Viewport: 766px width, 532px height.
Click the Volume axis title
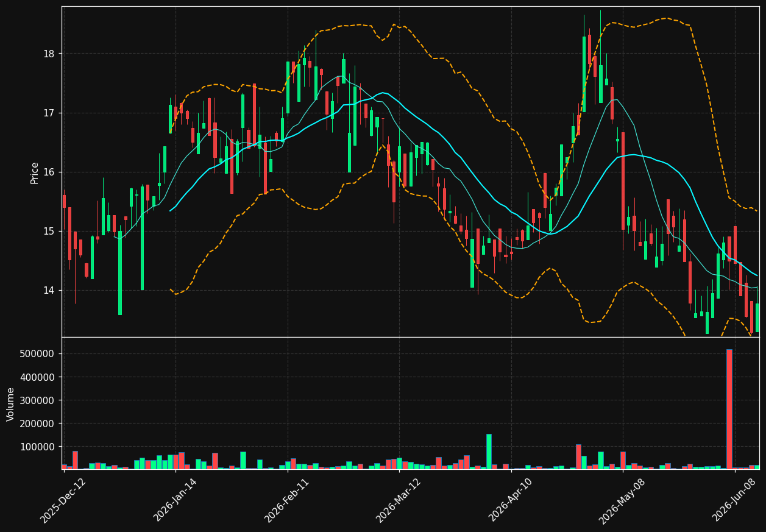coord(10,403)
